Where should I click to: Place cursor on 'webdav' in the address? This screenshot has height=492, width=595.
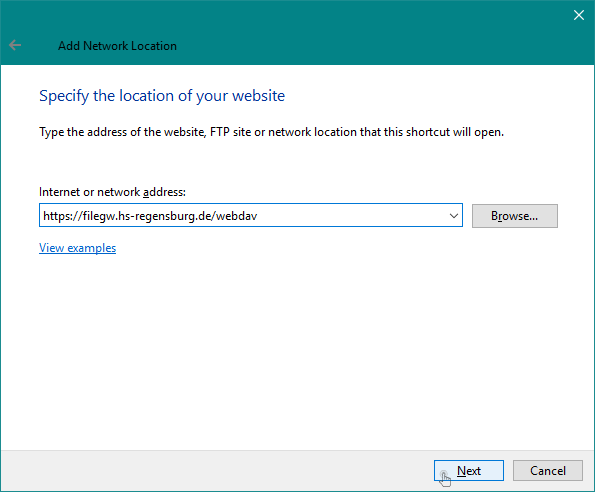[x=236, y=216]
